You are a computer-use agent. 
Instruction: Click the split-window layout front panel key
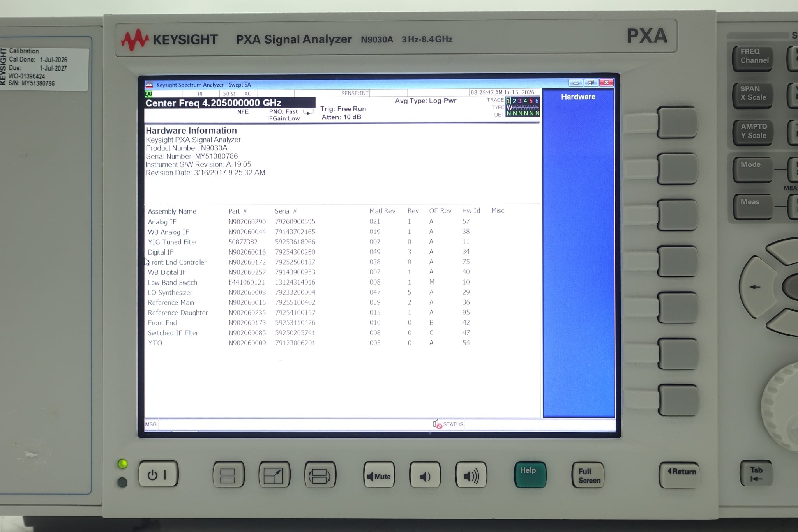coord(228,475)
